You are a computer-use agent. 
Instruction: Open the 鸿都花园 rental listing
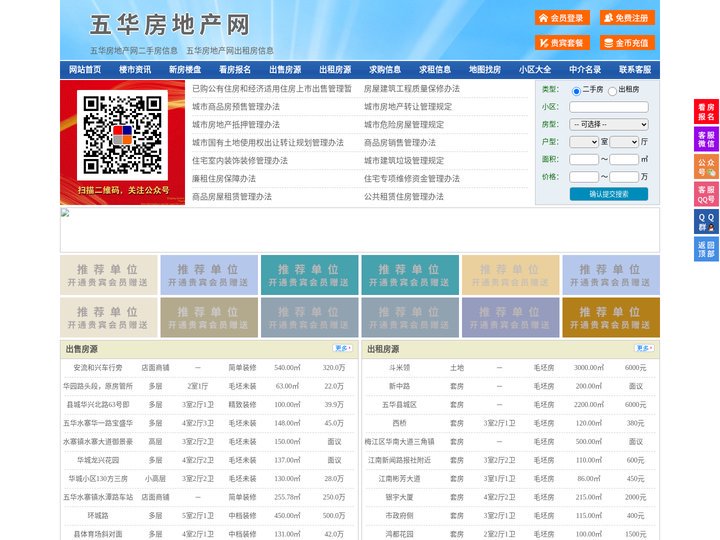399,534
